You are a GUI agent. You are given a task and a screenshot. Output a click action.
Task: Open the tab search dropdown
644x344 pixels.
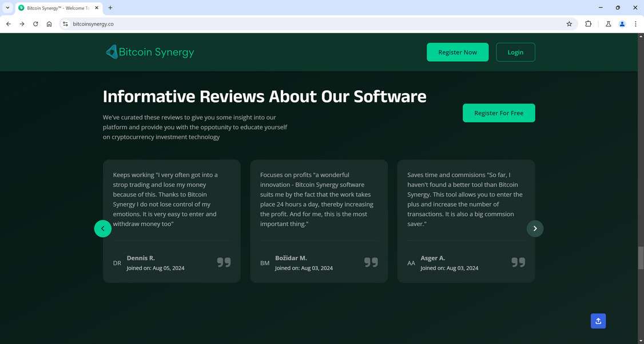coord(7,8)
